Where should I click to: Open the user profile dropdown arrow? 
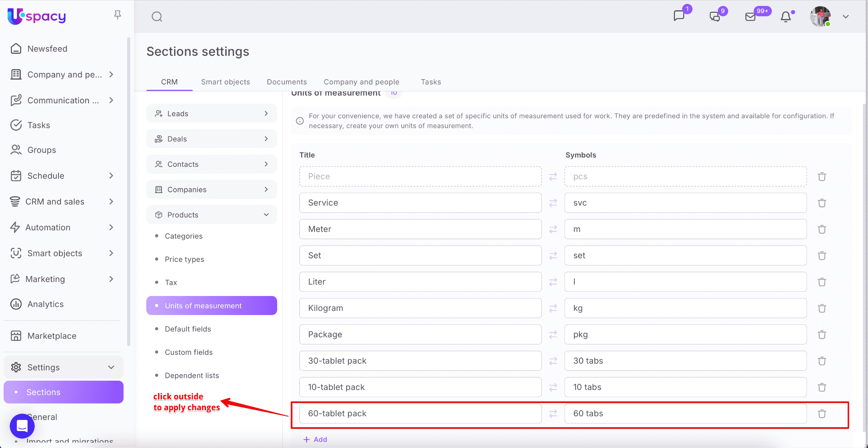pyautogui.click(x=846, y=17)
